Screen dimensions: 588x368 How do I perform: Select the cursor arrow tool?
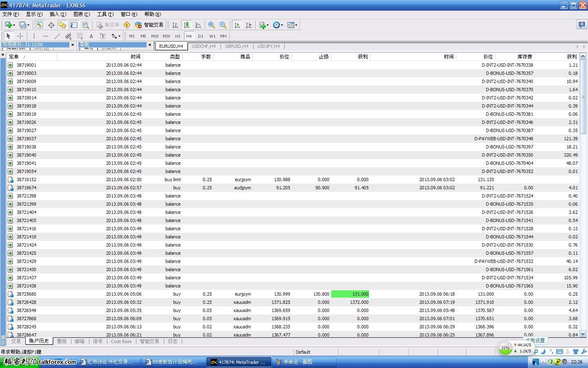9,36
